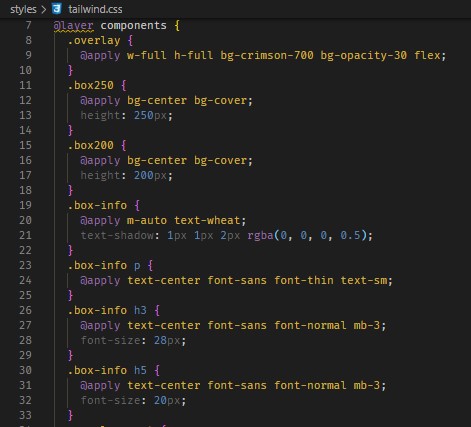Image resolution: width=471 pixels, height=427 pixels.
Task: Click the flex class on line 9
Action: (x=427, y=55)
